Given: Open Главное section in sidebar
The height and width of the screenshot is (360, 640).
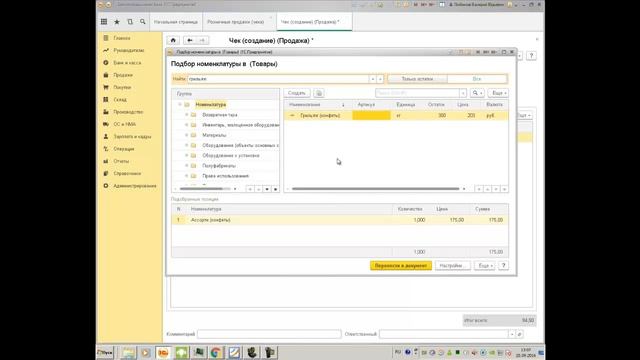Looking at the screenshot, I should [x=122, y=38].
